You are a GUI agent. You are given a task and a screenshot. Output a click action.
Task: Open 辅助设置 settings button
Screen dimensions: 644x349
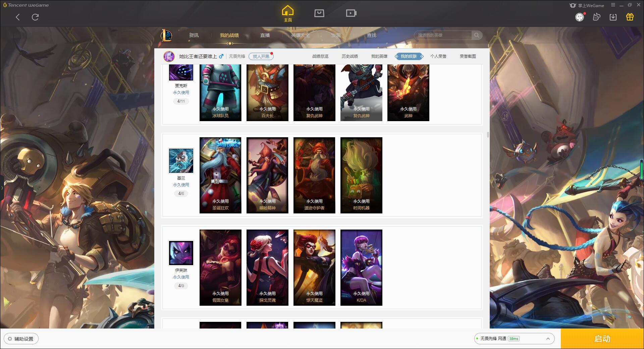tap(21, 339)
